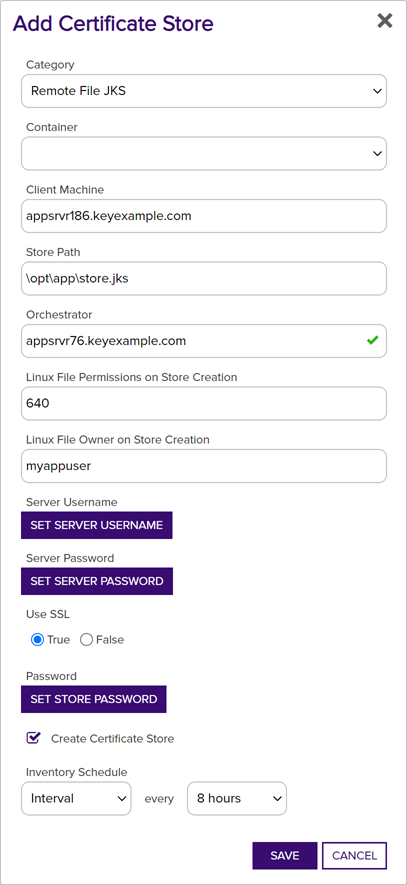Open the Category dropdown

(204, 90)
